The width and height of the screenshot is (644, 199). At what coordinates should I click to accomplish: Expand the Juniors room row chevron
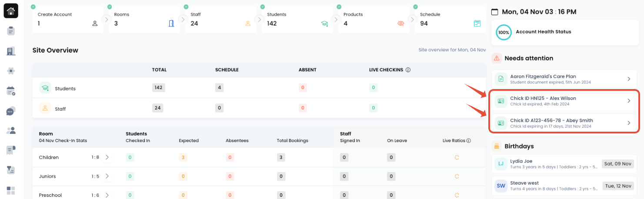point(107,176)
